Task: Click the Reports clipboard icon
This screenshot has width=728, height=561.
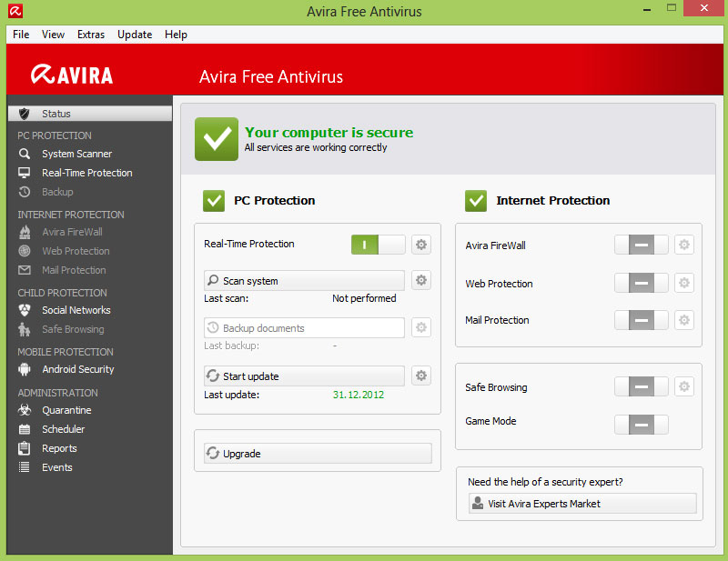Action: [25, 448]
